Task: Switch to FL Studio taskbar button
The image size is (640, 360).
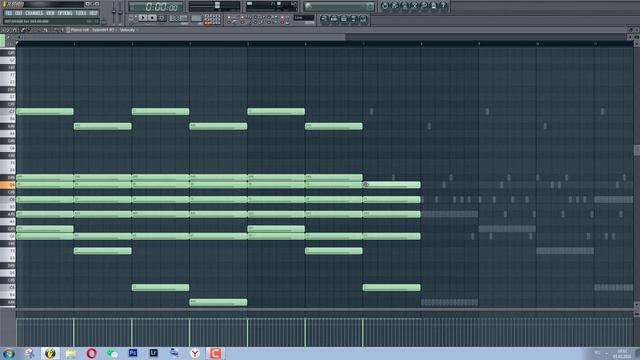Action: point(50,353)
